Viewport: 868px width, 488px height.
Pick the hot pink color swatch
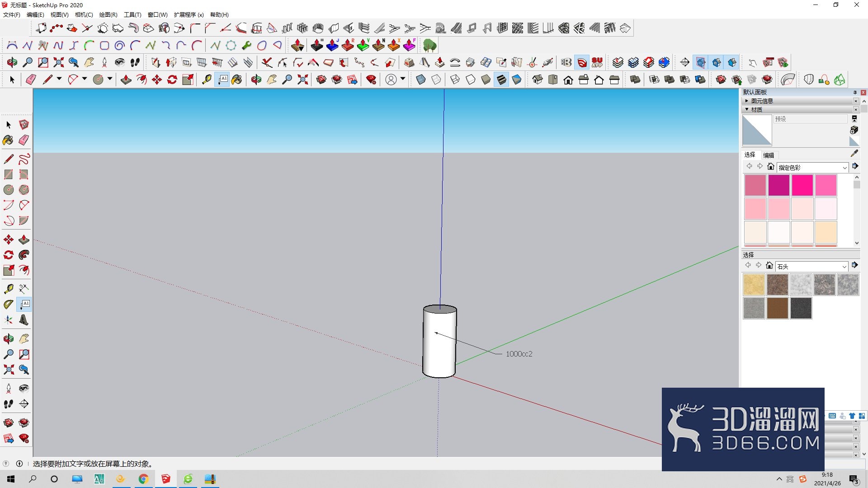[x=802, y=185]
